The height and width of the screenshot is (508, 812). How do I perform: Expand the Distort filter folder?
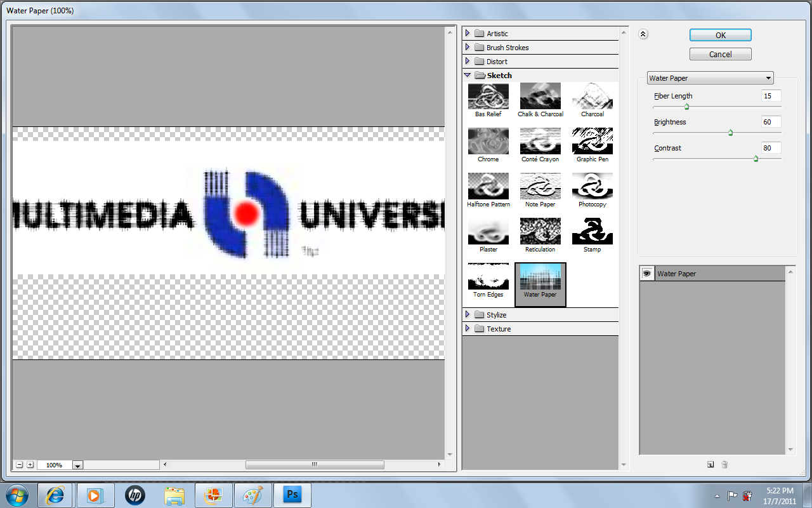click(468, 61)
